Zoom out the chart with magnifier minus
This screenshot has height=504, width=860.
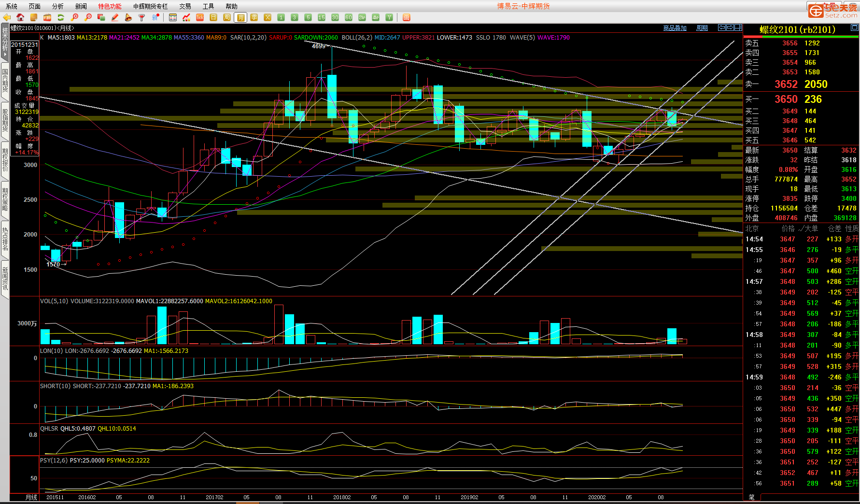click(x=88, y=17)
